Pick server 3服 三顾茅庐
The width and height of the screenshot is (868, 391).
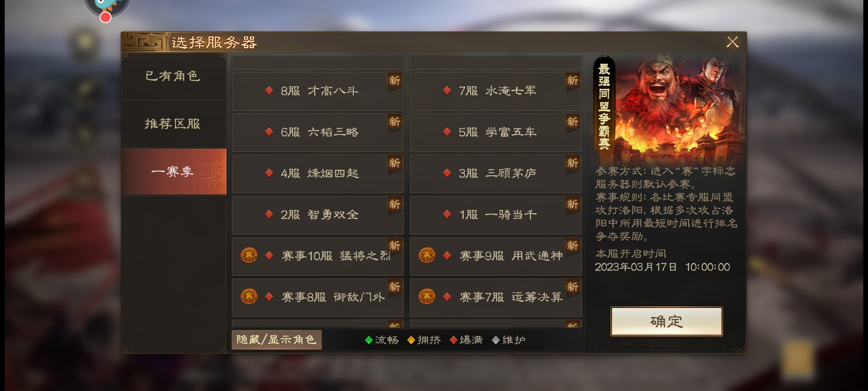495,173
